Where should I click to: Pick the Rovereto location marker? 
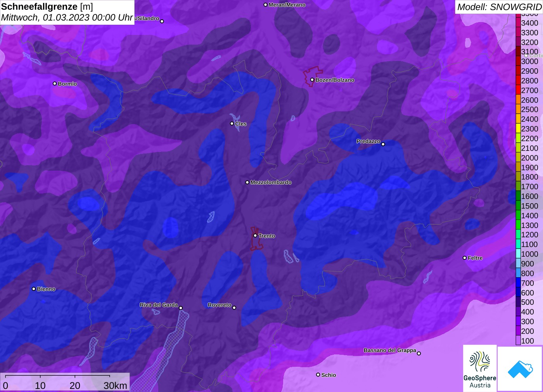(x=234, y=308)
